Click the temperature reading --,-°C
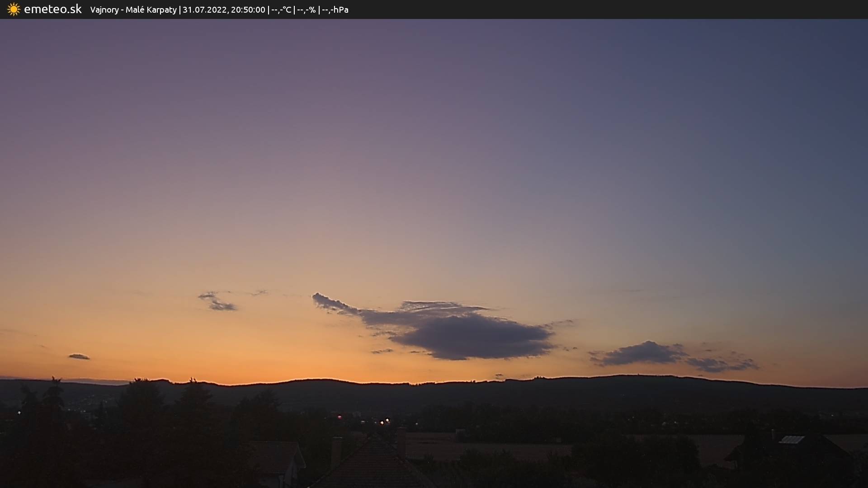Image resolution: width=868 pixels, height=488 pixels. click(x=281, y=10)
